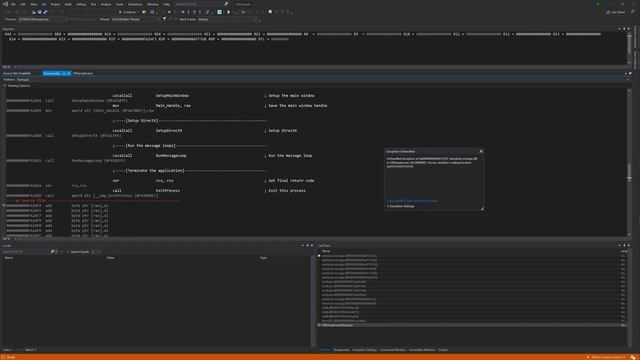
Task: Open the Thread dropdown
Action: click(135, 19)
